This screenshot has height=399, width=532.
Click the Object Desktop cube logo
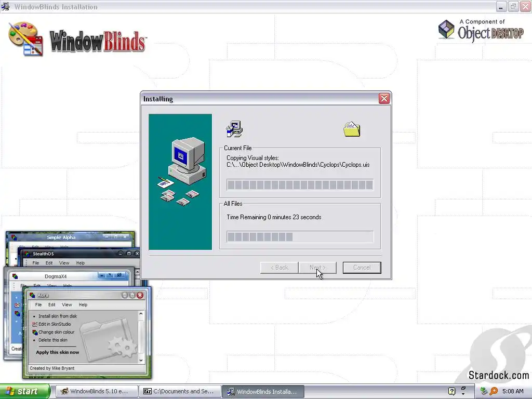pos(446,29)
